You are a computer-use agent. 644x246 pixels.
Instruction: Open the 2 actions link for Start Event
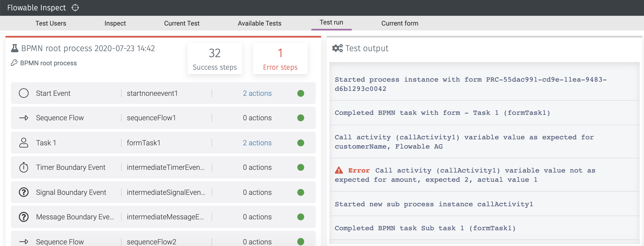coord(257,93)
